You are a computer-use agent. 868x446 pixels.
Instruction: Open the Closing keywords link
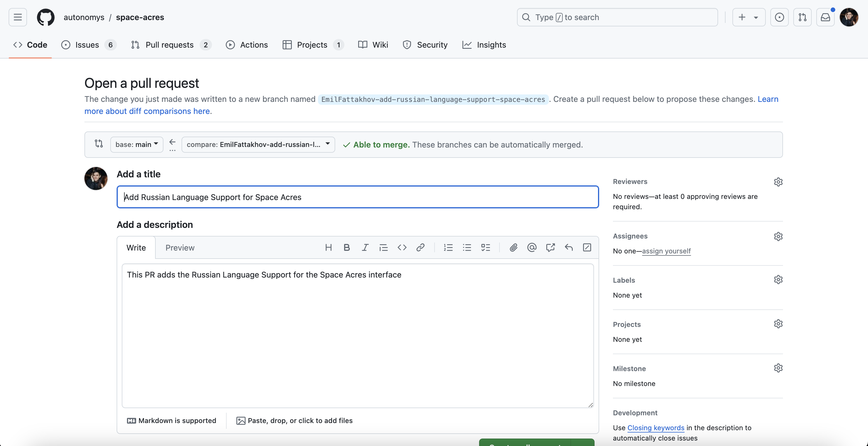[x=655, y=428]
